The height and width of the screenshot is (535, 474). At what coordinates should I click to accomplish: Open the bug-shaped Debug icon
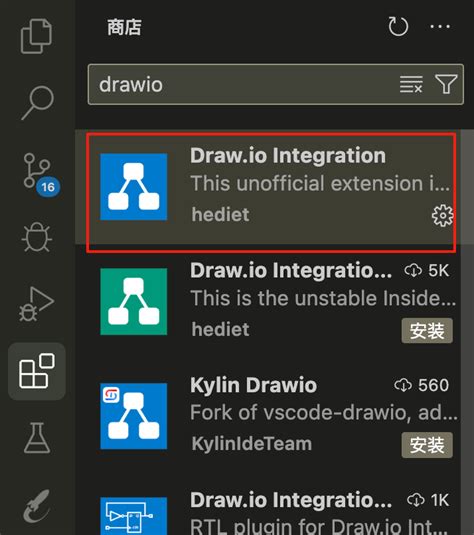tap(37, 236)
